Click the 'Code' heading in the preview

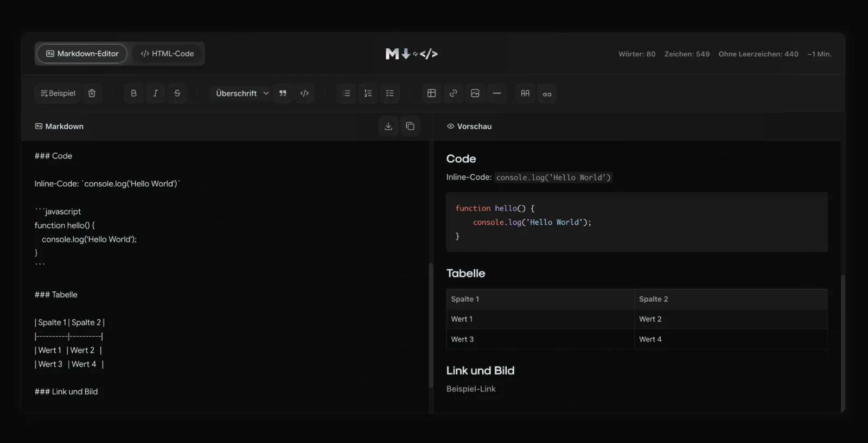click(461, 159)
